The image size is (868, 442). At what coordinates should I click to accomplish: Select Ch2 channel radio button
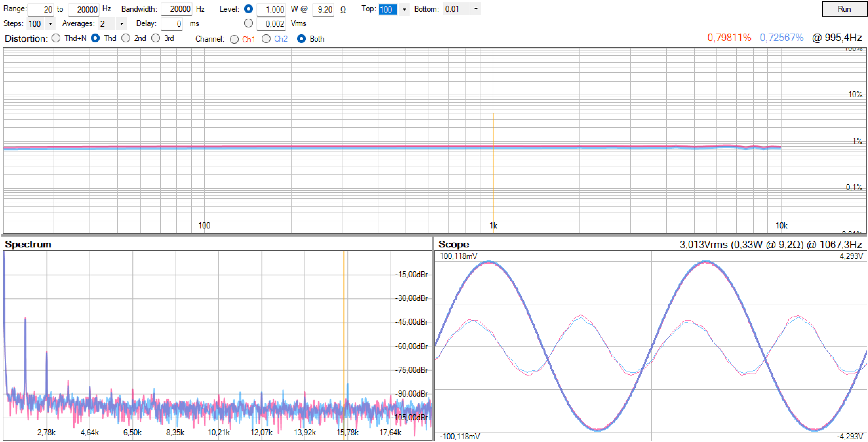(266, 39)
